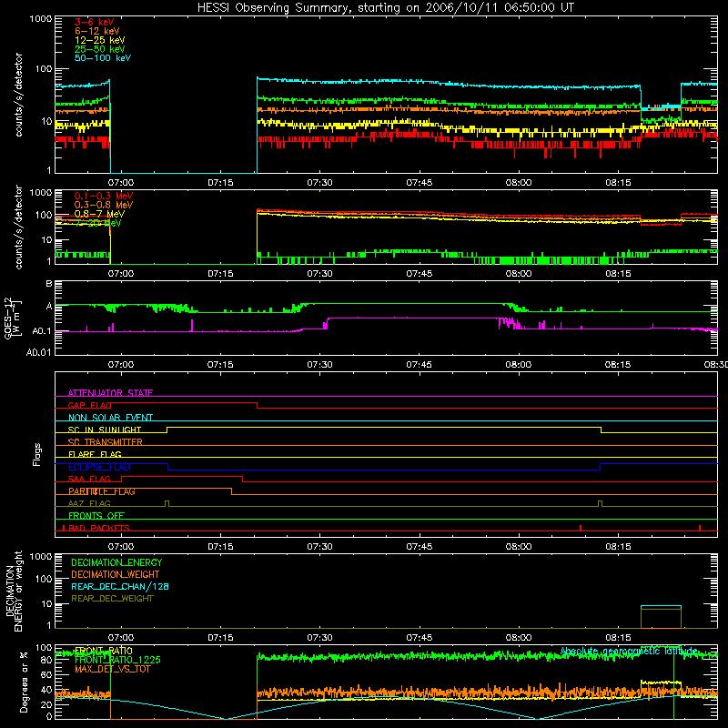The height and width of the screenshot is (728, 728).
Task: Click the HESSI Observing Summary title text
Action: pyautogui.click(x=385, y=8)
